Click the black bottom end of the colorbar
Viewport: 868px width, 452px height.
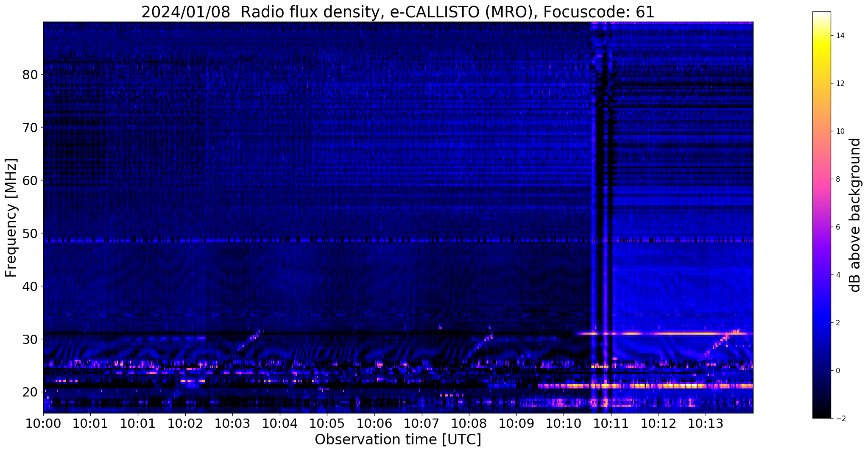pos(821,414)
